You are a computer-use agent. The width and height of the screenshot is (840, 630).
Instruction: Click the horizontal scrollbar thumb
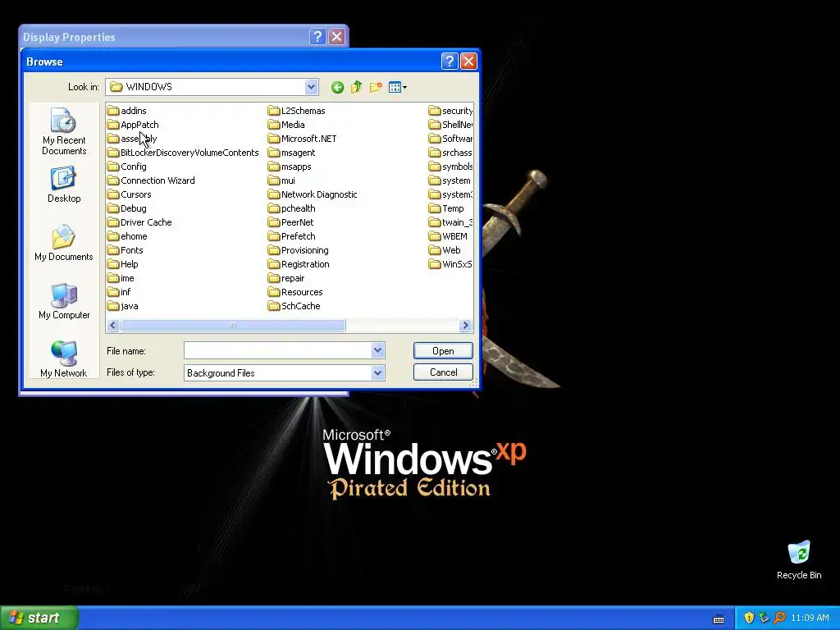[x=232, y=325]
